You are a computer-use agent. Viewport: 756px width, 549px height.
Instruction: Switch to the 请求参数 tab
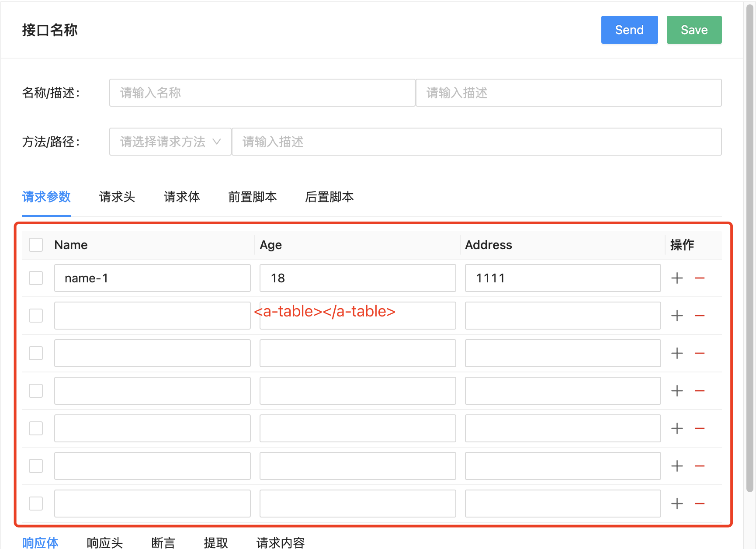coord(46,197)
